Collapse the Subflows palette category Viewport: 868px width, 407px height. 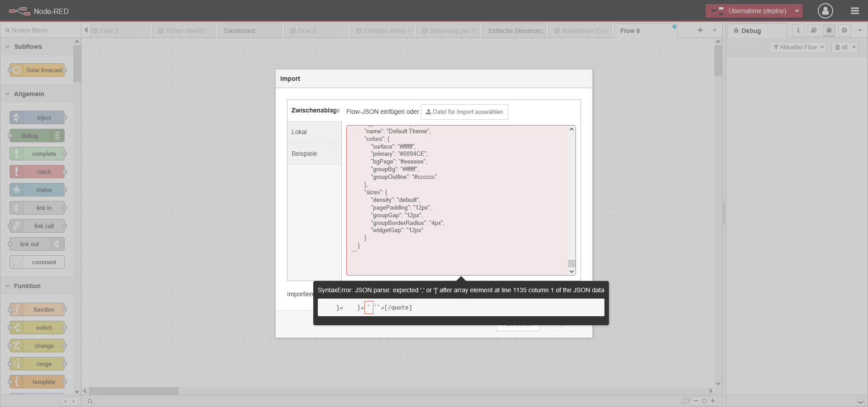coord(8,47)
